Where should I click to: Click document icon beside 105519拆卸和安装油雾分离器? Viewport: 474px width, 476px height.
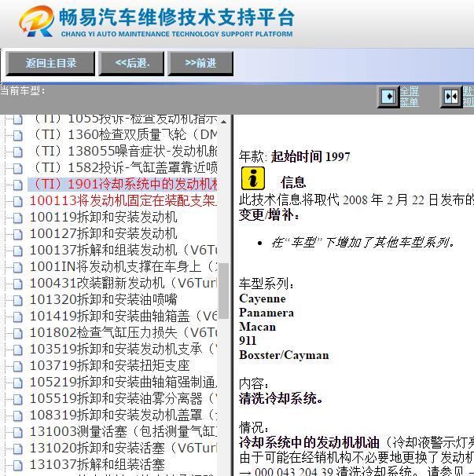pyautogui.click(x=17, y=399)
